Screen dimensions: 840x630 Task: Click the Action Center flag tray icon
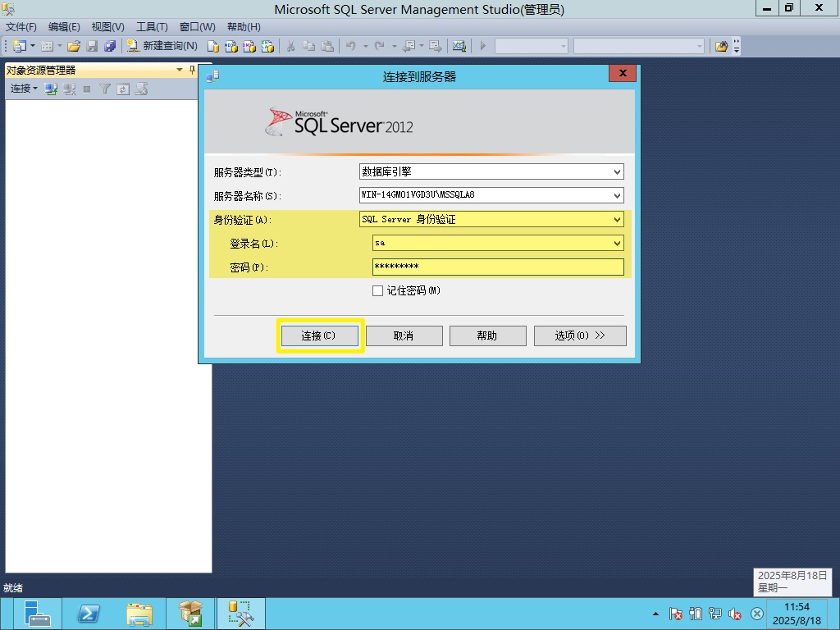pyautogui.click(x=676, y=614)
